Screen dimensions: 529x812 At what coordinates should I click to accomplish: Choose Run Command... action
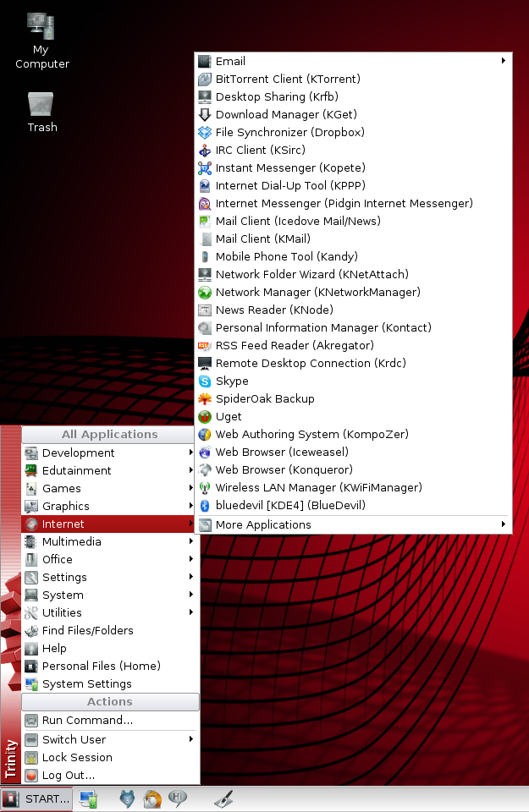(110, 721)
